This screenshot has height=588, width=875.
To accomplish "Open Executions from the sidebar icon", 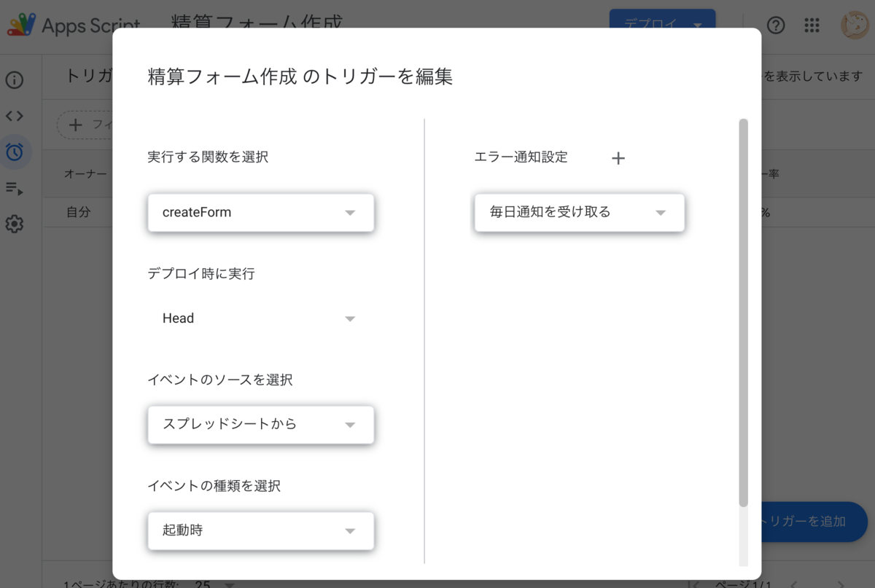I will [x=14, y=188].
